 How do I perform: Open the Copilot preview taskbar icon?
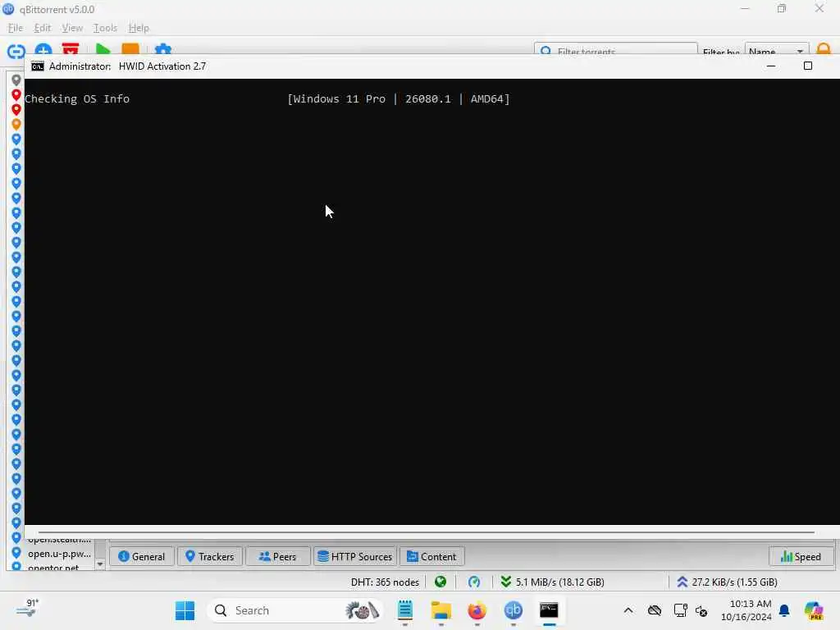(815, 610)
